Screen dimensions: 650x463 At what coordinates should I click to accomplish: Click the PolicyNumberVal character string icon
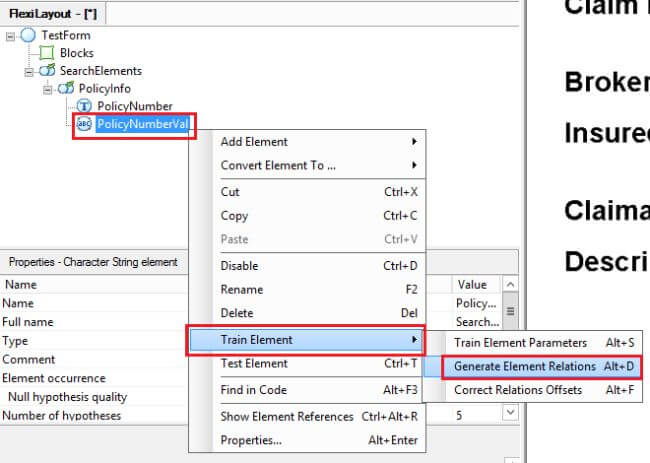tap(84, 124)
